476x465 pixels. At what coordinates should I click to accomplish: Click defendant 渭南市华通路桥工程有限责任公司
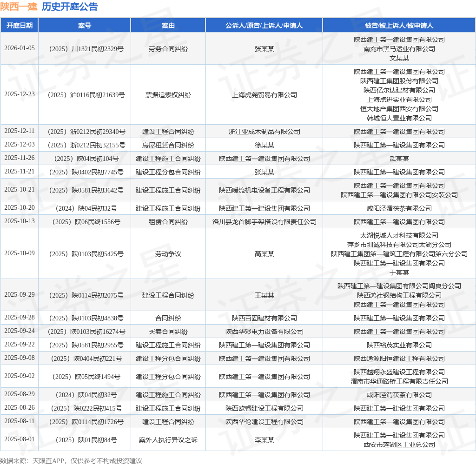tap(399, 381)
